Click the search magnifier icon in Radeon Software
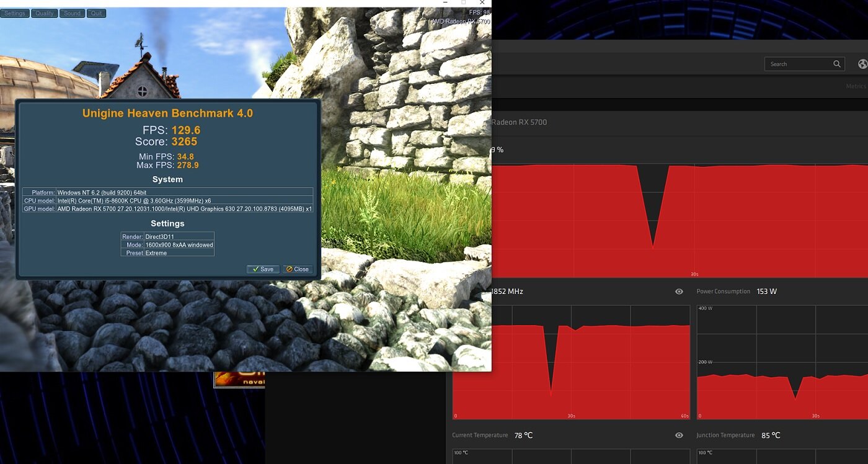The image size is (868, 464). (x=837, y=64)
